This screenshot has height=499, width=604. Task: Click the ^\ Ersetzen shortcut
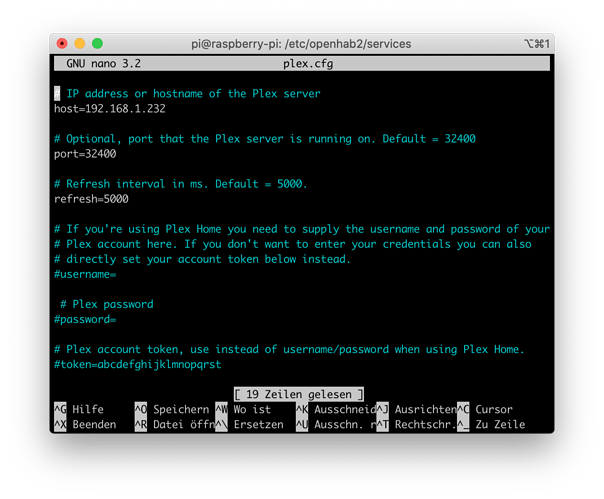pos(249,424)
